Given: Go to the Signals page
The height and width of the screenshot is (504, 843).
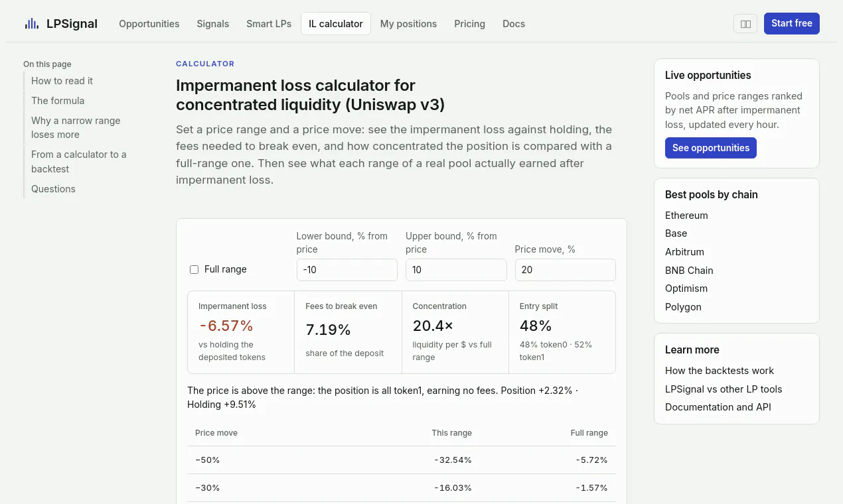Looking at the screenshot, I should pos(213,24).
